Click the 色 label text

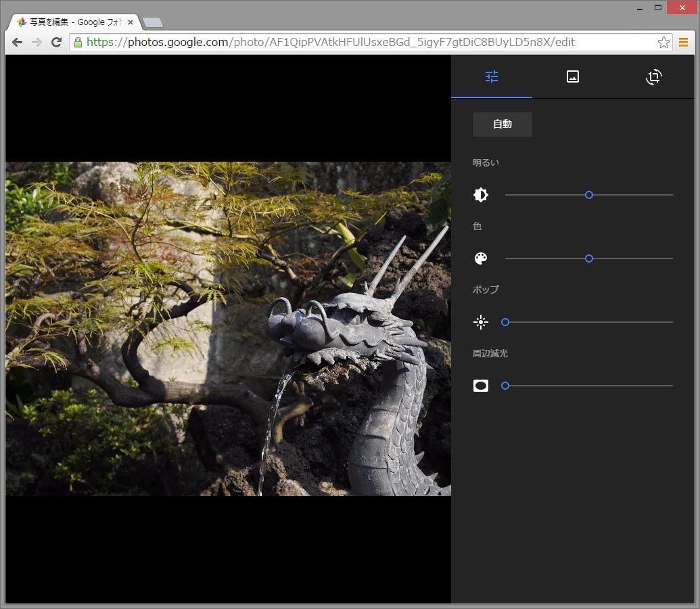tap(477, 226)
